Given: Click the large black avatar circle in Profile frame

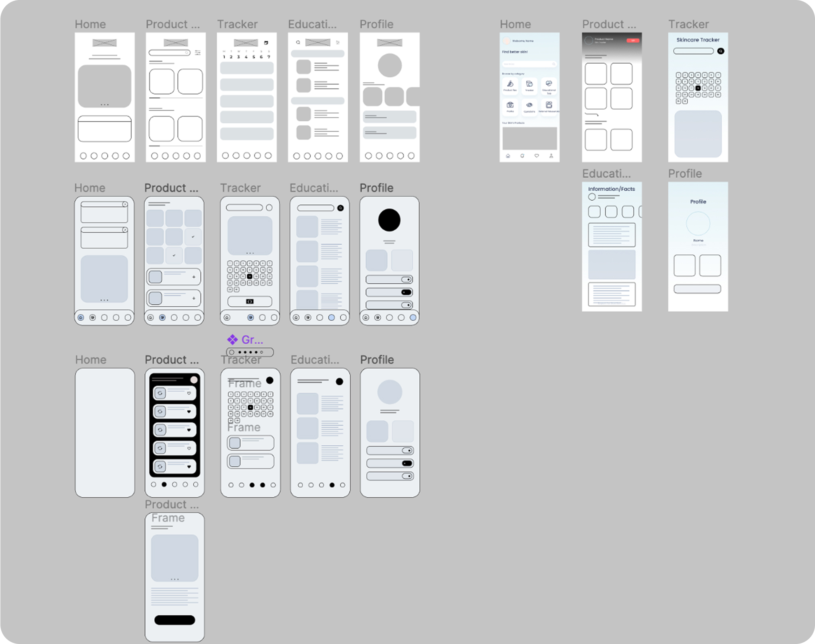Looking at the screenshot, I should (389, 220).
